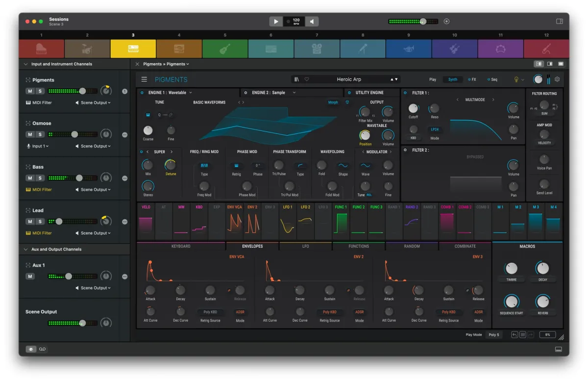Solo the Lead channel
The height and width of the screenshot is (381, 588).
coord(40,222)
